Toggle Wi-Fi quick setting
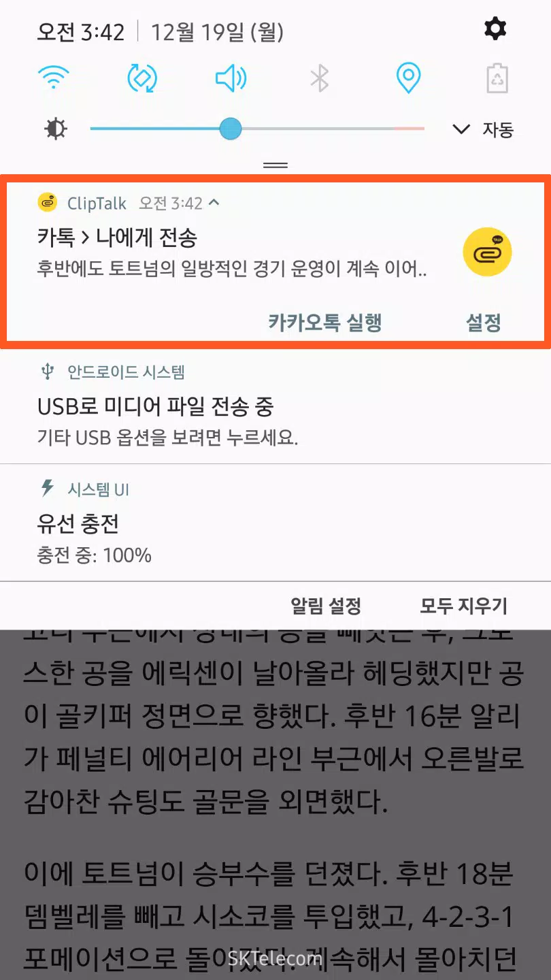Screen dimensions: 551x980 click(54, 79)
